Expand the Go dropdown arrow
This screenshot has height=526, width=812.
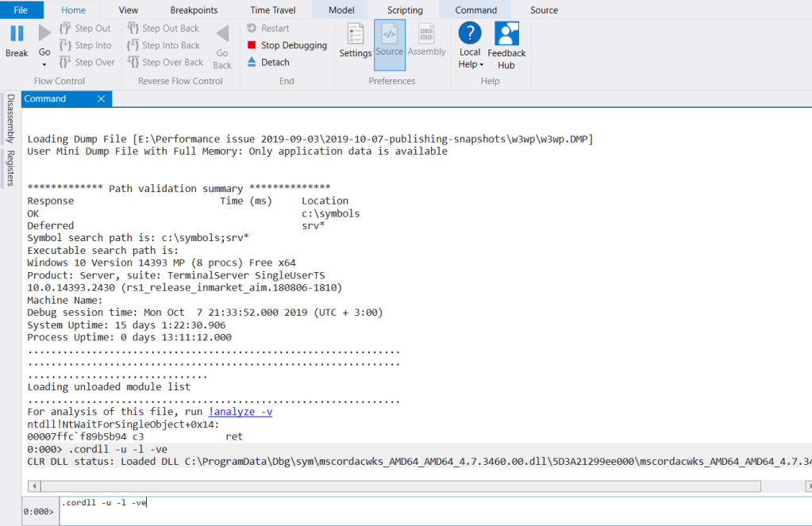coord(44,64)
